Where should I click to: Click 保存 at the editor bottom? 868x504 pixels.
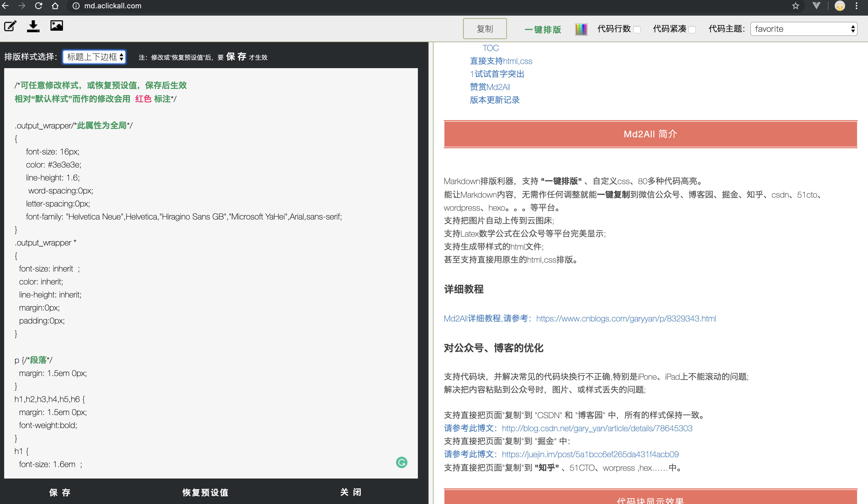click(x=60, y=492)
